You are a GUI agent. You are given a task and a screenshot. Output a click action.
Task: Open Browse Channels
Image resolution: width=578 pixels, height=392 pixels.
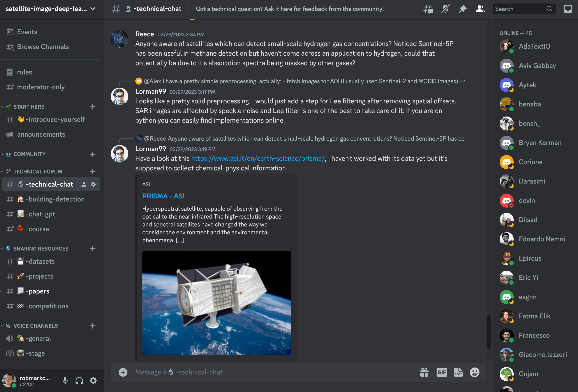click(51, 47)
